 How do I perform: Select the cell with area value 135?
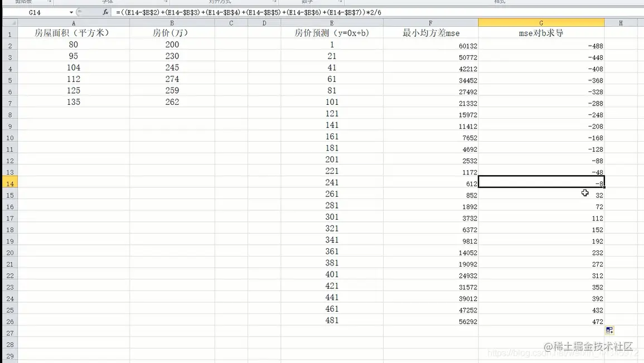coord(74,102)
